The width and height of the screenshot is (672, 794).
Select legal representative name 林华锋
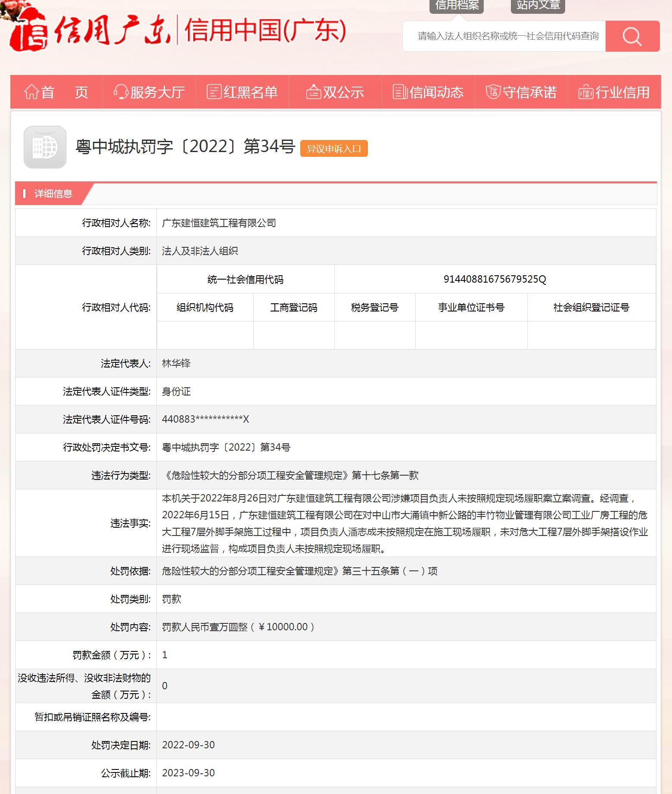pyautogui.click(x=176, y=364)
